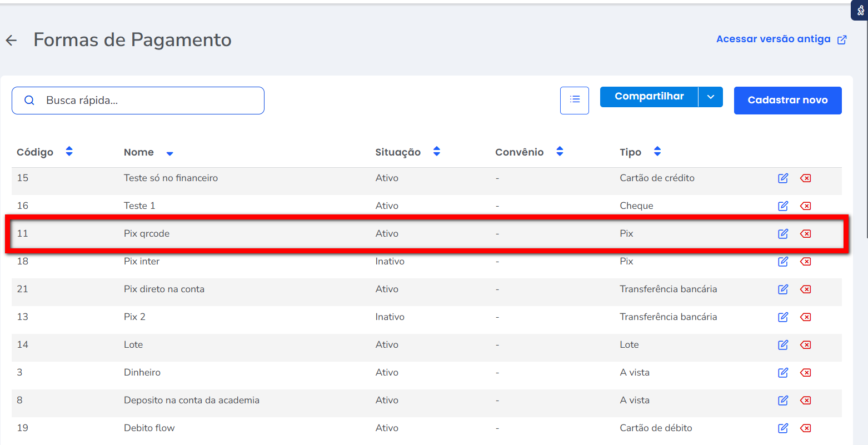Sort the table by Código column

pos(69,152)
